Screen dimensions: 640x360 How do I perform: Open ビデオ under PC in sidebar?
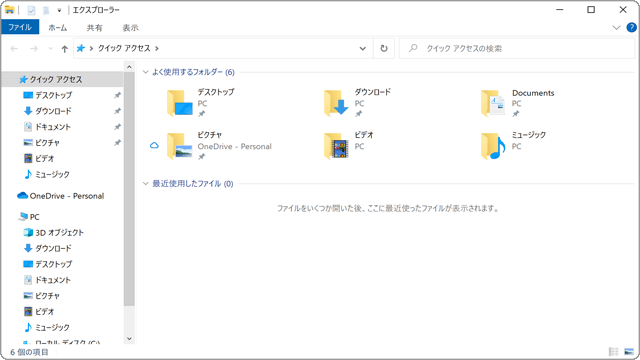(x=44, y=311)
